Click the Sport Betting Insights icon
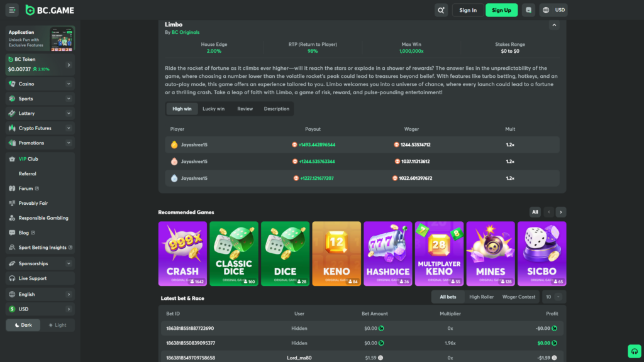 coord(12,248)
